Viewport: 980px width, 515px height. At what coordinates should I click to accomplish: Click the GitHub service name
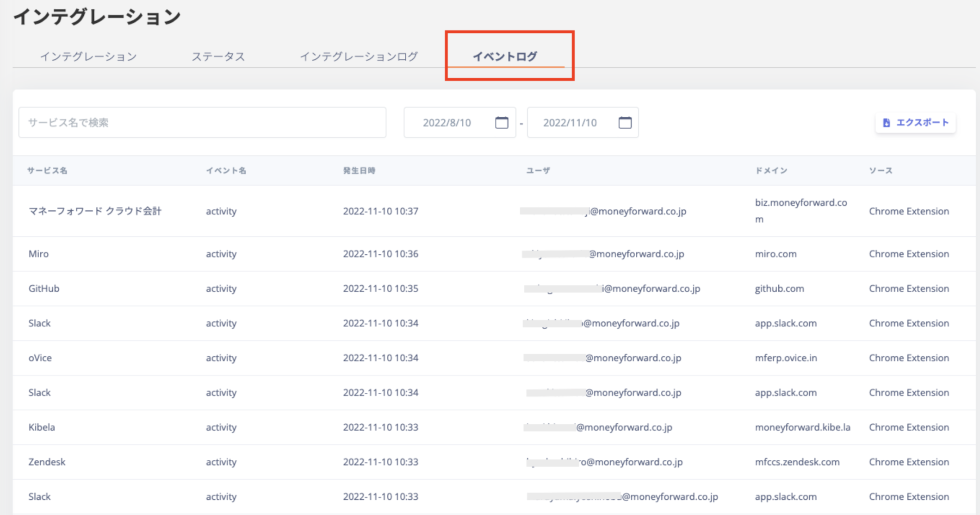point(44,289)
